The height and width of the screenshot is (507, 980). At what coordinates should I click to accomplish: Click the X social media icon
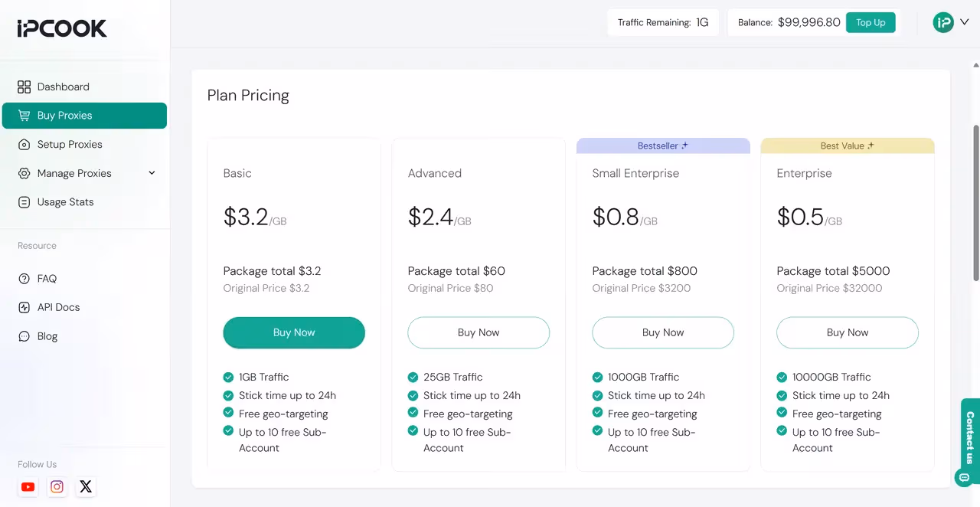click(x=86, y=486)
